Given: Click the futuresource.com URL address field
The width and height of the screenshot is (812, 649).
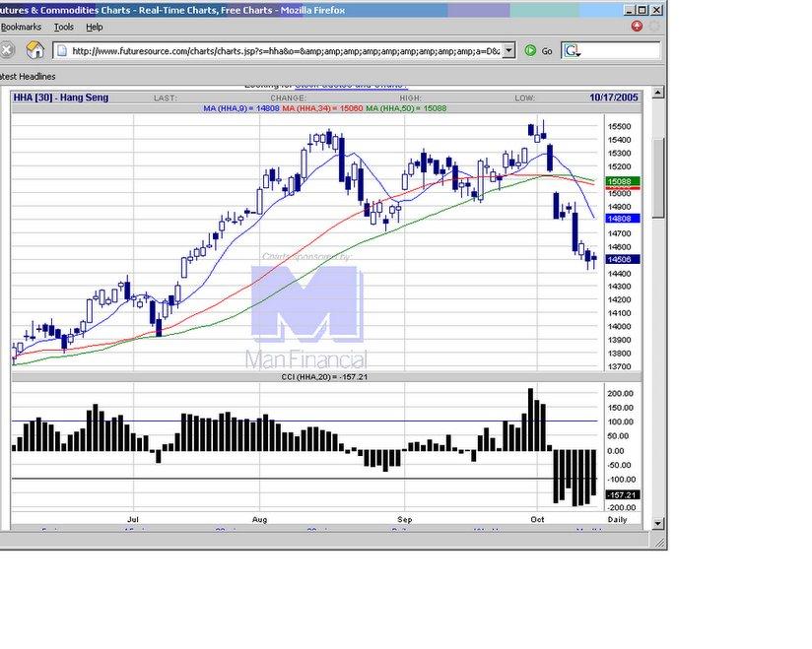Looking at the screenshot, I should pos(286,51).
